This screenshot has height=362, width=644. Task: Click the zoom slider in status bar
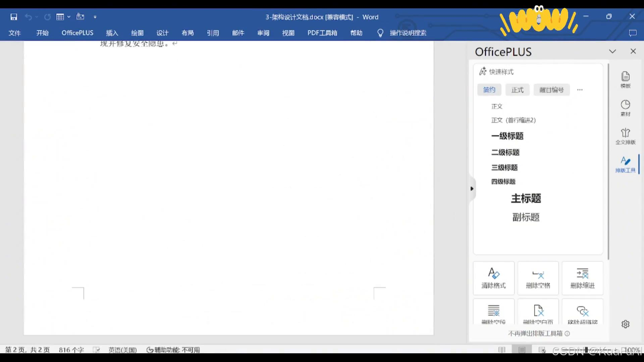pos(586,350)
